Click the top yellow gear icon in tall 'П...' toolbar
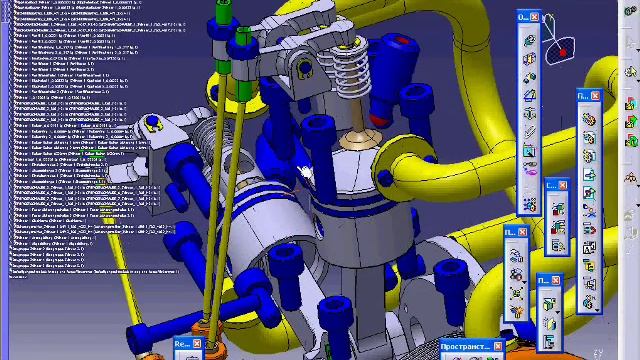This screenshot has width=640, height=360. click(x=589, y=120)
